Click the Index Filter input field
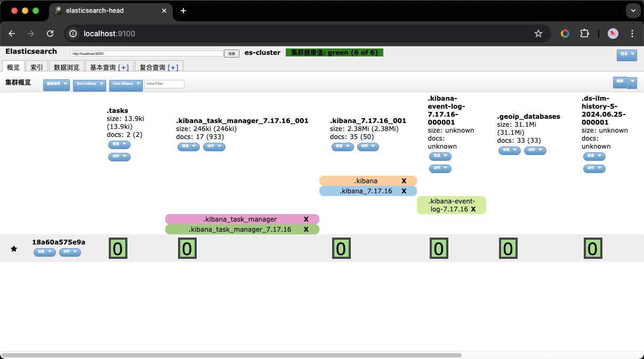Viewport: 644px width, 359px height. pos(164,84)
